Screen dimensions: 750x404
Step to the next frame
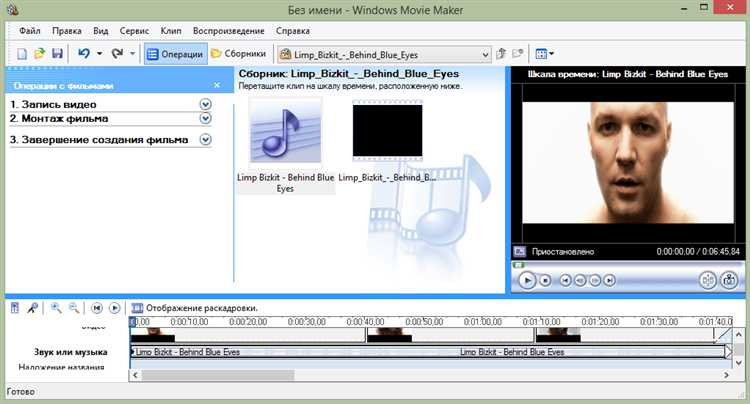click(595, 280)
